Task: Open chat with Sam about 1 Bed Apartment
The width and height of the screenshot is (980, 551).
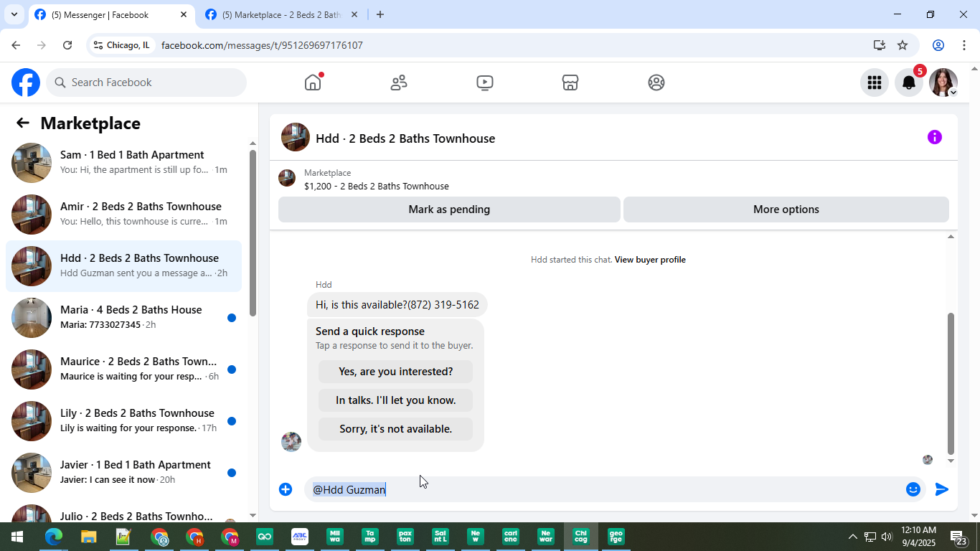Action: pos(123,163)
